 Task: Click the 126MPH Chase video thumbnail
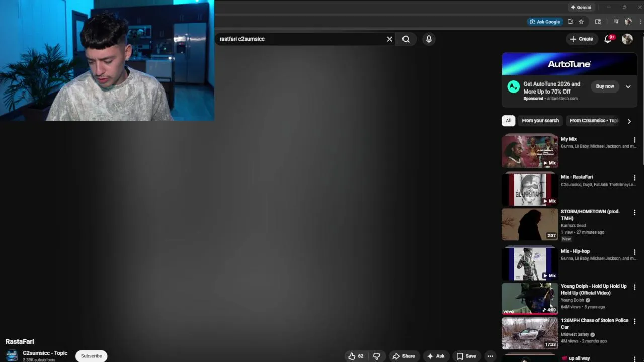(x=530, y=333)
